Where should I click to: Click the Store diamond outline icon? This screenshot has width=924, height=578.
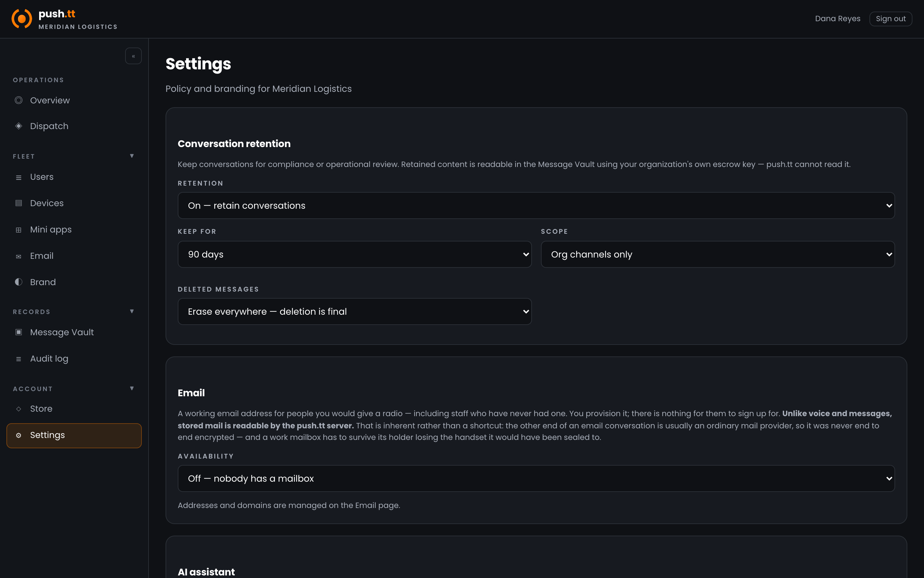[x=18, y=409]
